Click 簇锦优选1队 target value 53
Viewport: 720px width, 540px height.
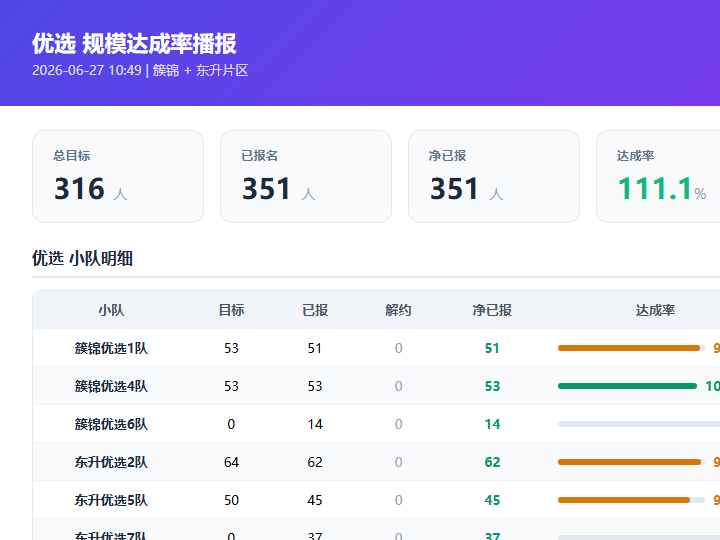231,348
